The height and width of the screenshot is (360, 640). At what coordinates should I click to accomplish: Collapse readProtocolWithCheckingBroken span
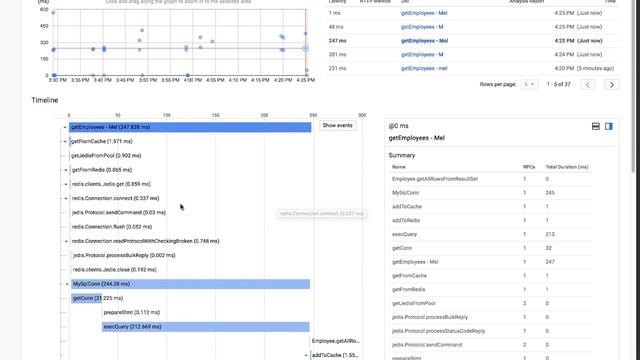click(66, 241)
